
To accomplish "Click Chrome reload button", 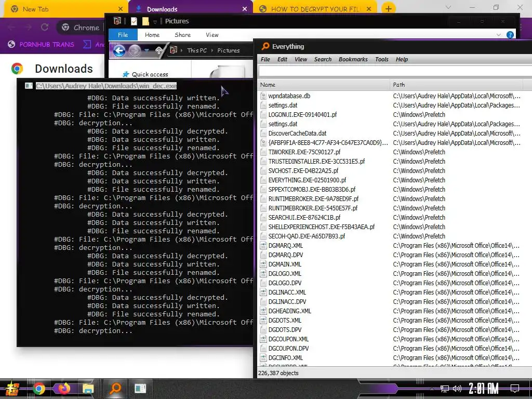I will [45, 27].
